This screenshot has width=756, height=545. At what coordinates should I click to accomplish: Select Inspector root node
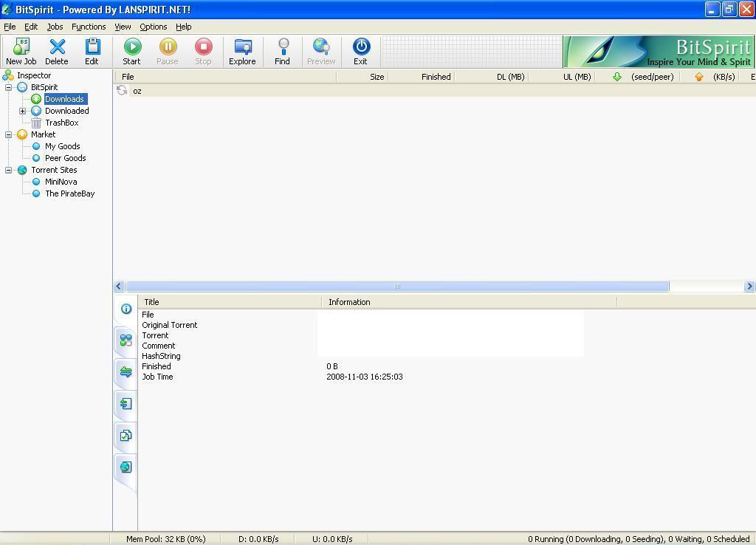click(x=34, y=75)
